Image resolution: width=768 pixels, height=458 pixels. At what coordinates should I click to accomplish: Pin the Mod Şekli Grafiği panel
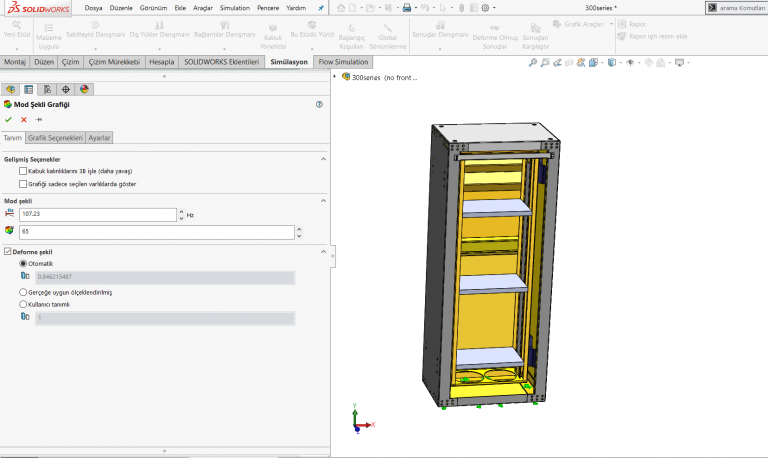[39, 119]
